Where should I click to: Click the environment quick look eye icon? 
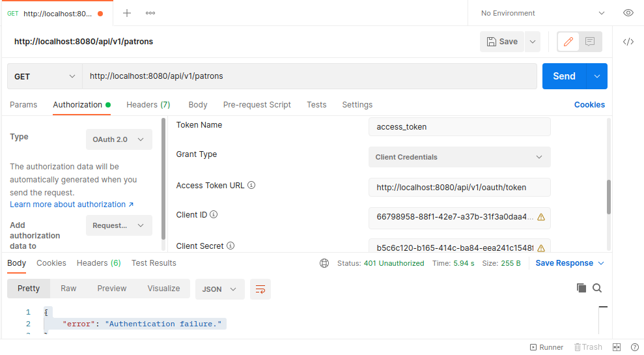628,13
